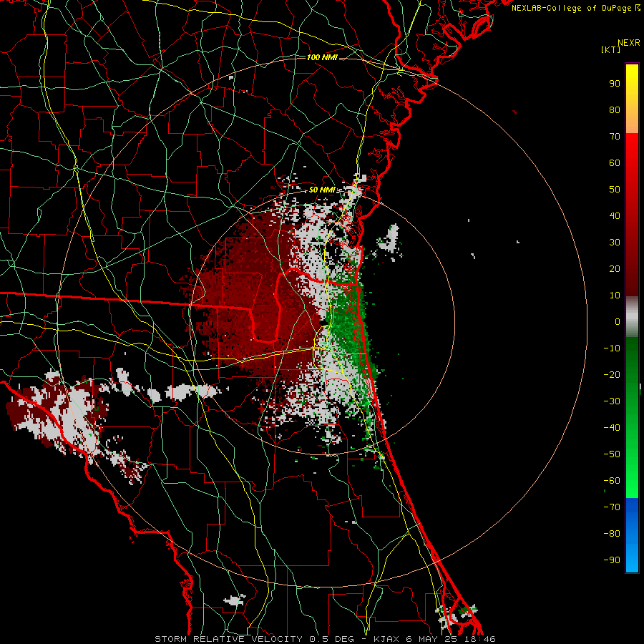Click the 80 value on the velocity scale

click(x=615, y=110)
